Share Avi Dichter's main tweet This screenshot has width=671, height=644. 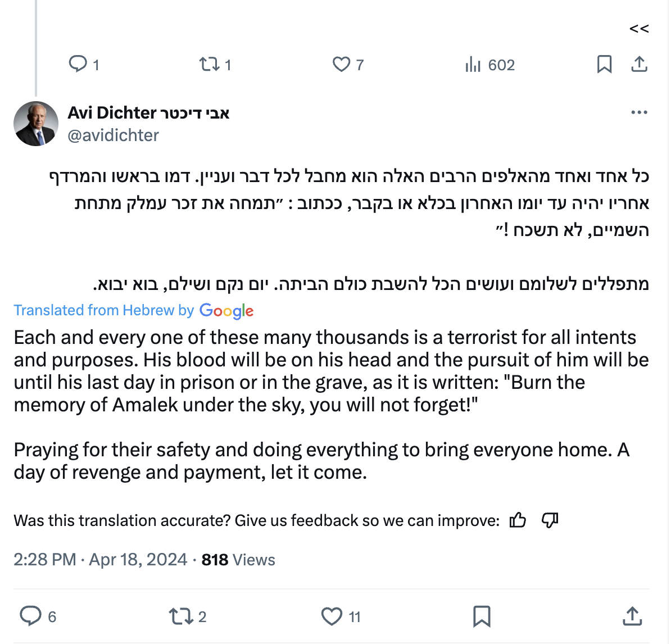tap(633, 616)
